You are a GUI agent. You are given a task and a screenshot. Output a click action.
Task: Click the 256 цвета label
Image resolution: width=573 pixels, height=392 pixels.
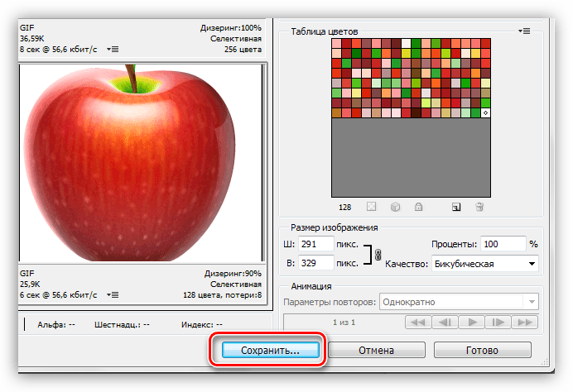(x=243, y=50)
